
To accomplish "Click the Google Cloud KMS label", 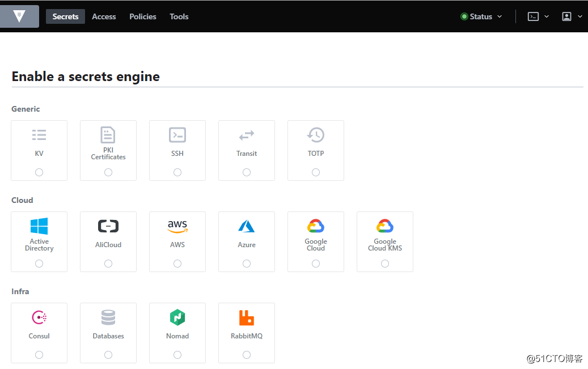I will click(x=385, y=244).
